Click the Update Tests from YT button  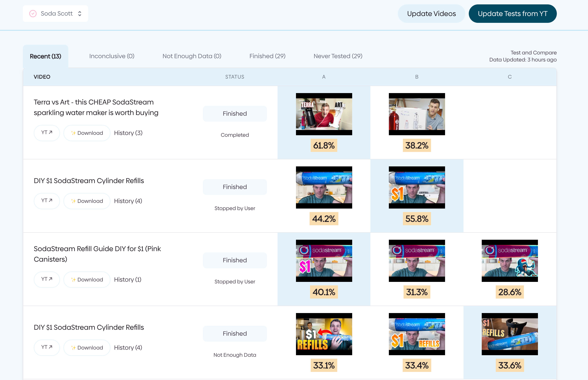512,14
